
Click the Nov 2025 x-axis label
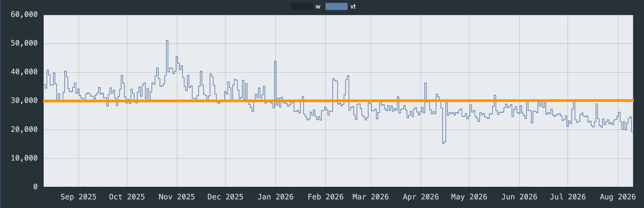click(177, 197)
